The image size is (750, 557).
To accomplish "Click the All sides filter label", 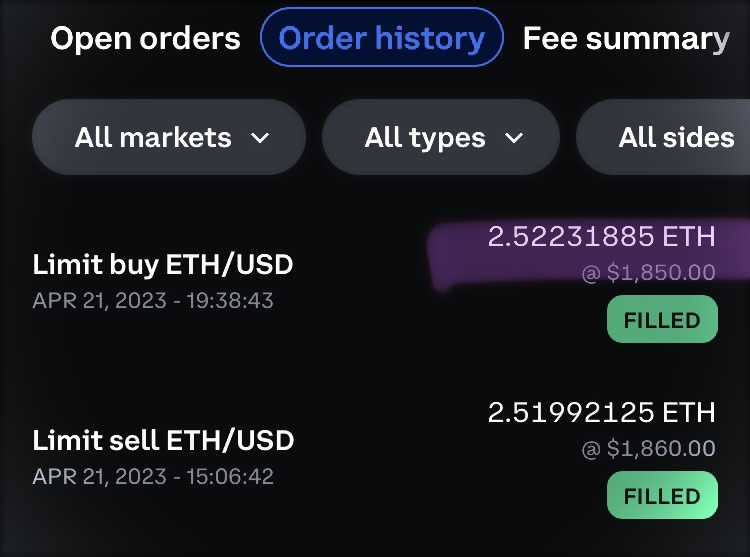I will [x=676, y=138].
